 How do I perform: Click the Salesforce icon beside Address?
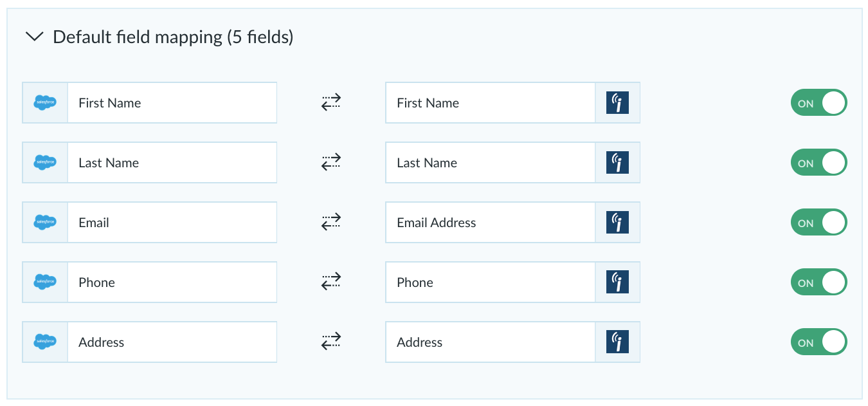(45, 342)
